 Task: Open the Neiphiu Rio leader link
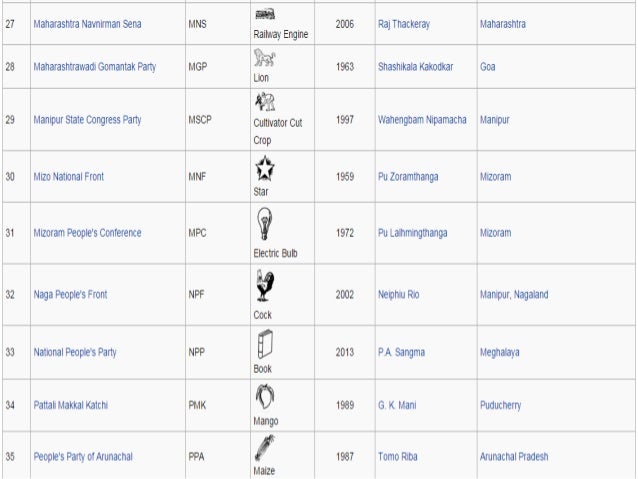point(399,295)
